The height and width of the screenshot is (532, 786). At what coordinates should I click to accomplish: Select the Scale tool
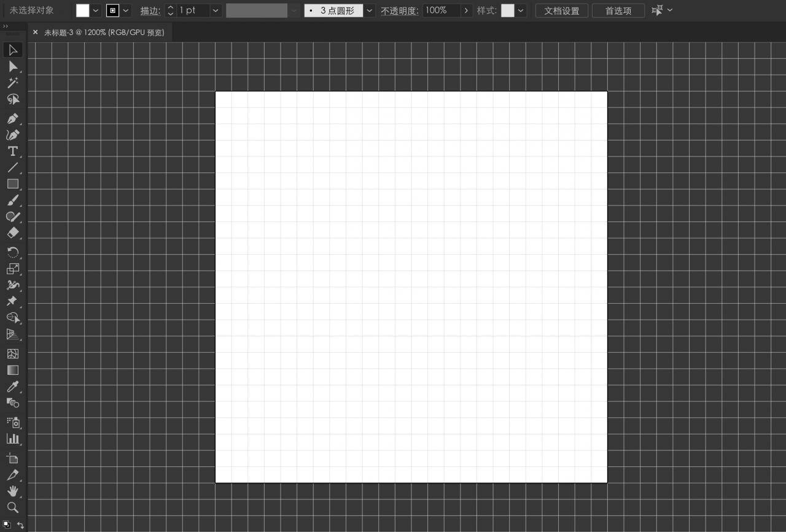(x=13, y=269)
